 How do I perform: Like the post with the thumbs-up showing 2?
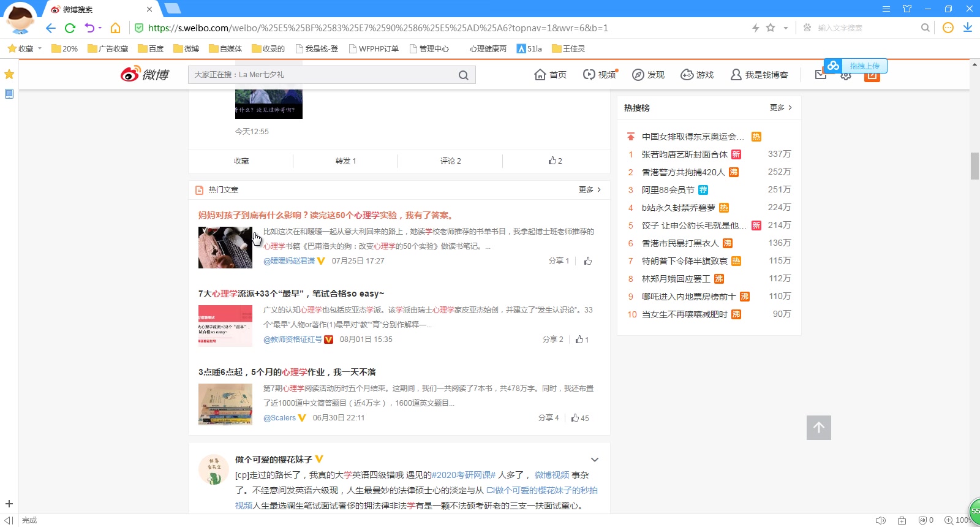(556, 161)
